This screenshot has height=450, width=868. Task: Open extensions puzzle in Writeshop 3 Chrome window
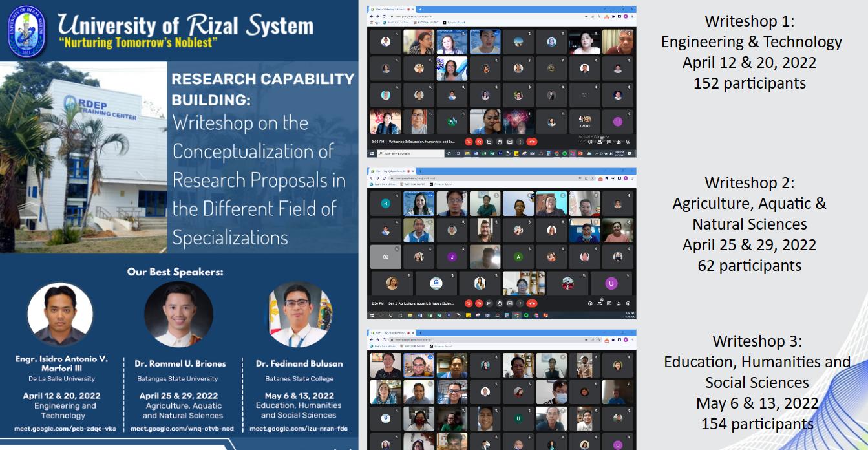(613, 16)
